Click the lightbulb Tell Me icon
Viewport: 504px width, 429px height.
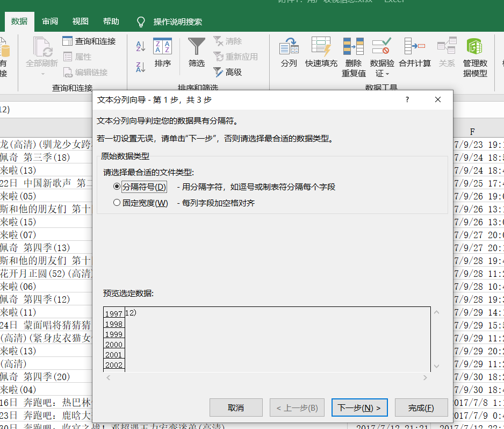pos(141,22)
